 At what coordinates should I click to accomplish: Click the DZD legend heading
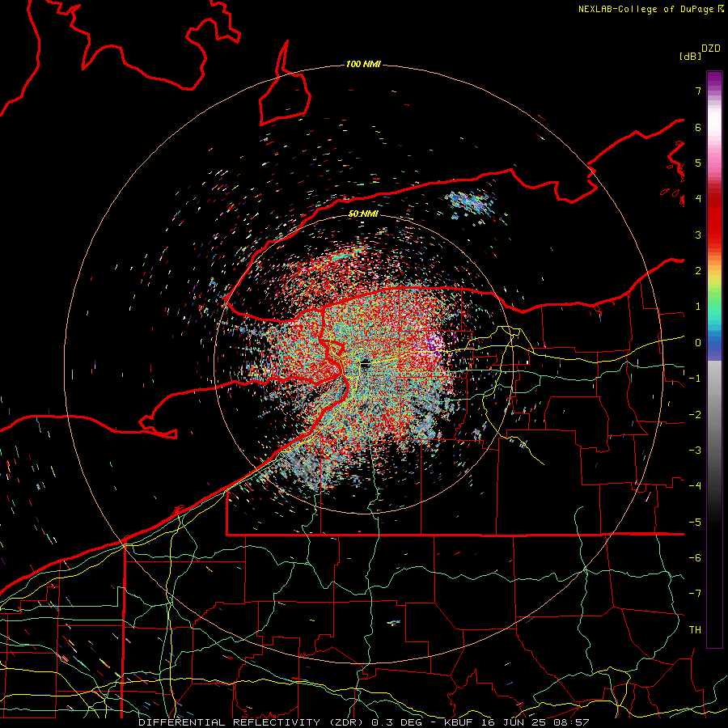[x=711, y=49]
